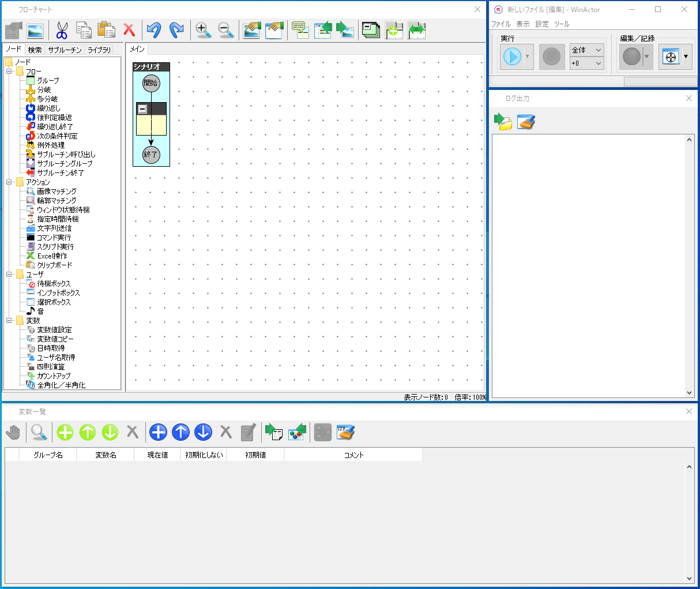This screenshot has height=589, width=700.
Task: Click the 現在値 column header
Action: coord(157,455)
